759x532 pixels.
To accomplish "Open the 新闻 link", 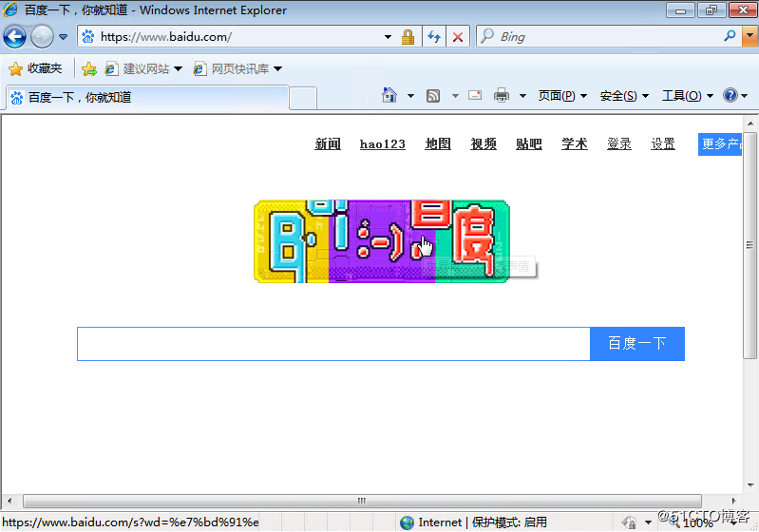I will [x=328, y=144].
